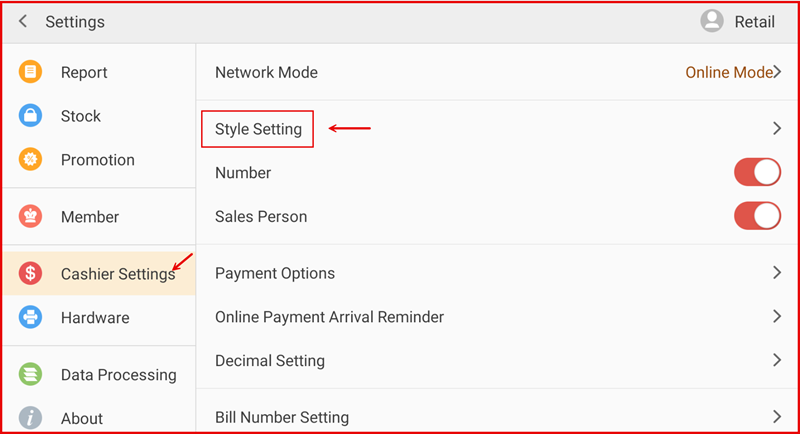Select the Cashier Settings dollar icon
Viewport: 800px width, 434px height.
(x=31, y=273)
